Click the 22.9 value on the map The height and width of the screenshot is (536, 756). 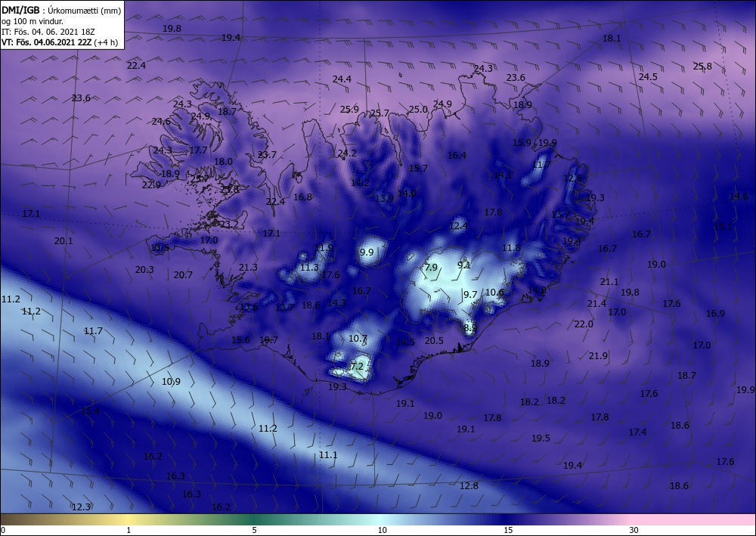(x=151, y=184)
